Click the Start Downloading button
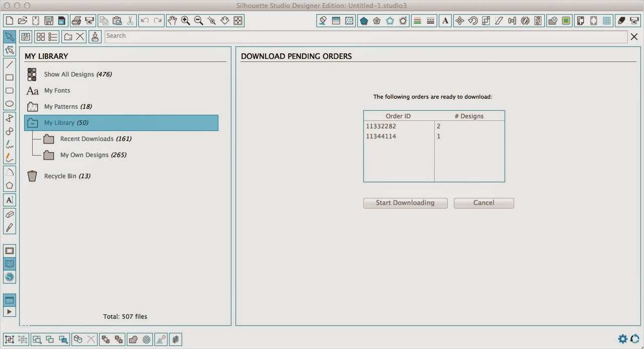The width and height of the screenshot is (644, 349). (x=406, y=203)
